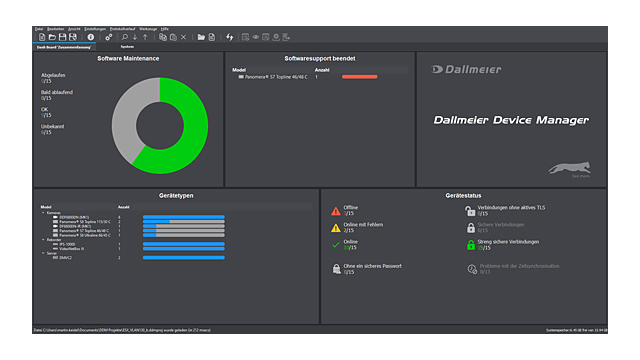Click the up arrow toolbar icon
This screenshot has height=360, width=640.
click(x=145, y=37)
